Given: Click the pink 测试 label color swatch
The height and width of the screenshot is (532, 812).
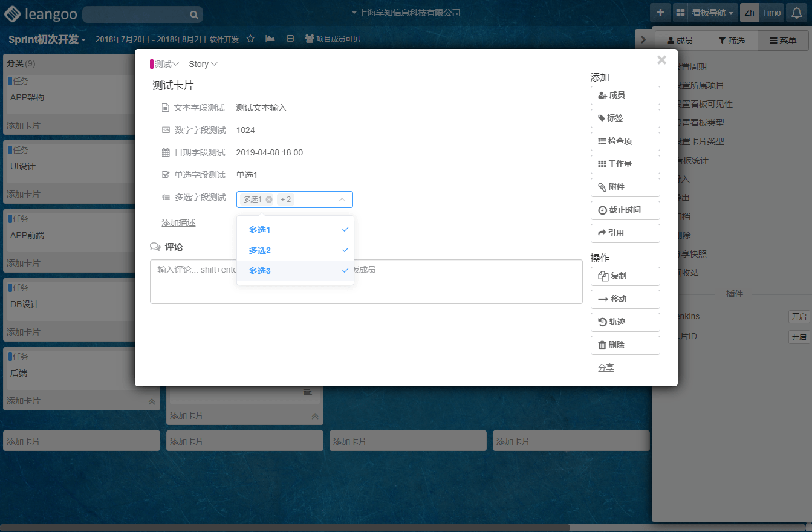Looking at the screenshot, I should [x=152, y=64].
